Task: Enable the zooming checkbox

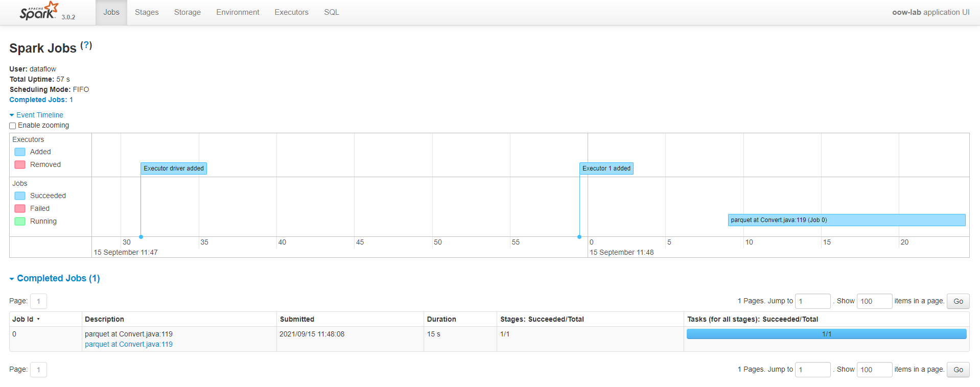Action: click(13, 126)
